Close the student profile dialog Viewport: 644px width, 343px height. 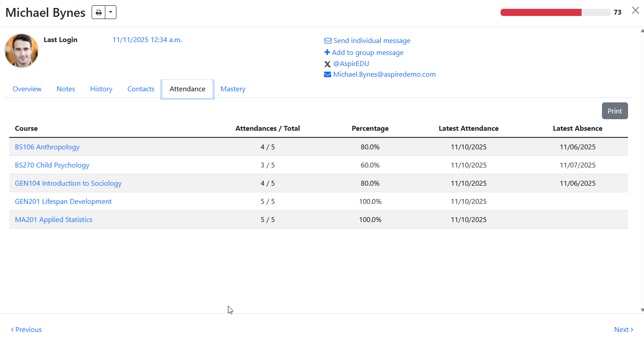point(635,11)
